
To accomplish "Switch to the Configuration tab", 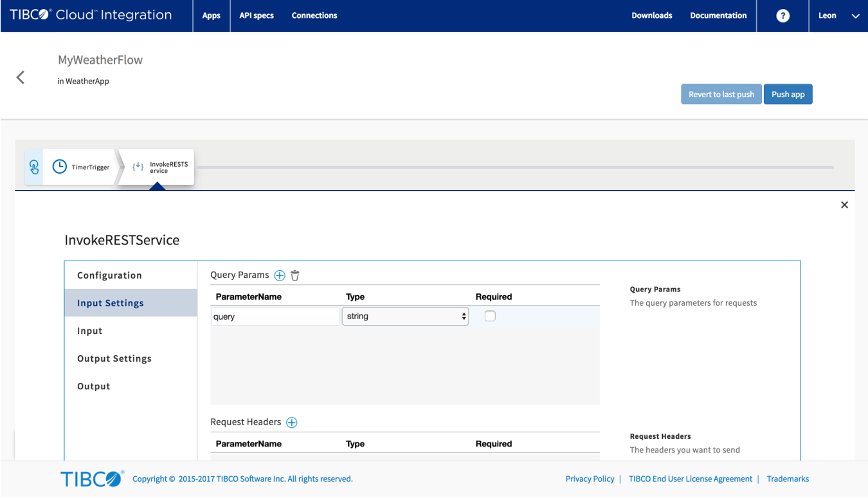I will click(109, 275).
